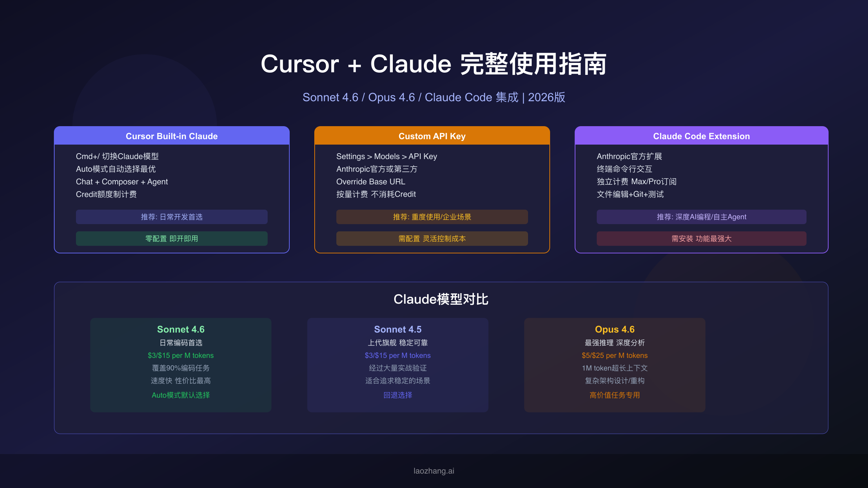
Task: Click 高价值任务专用 in the Opus card
Action: pyautogui.click(x=615, y=395)
